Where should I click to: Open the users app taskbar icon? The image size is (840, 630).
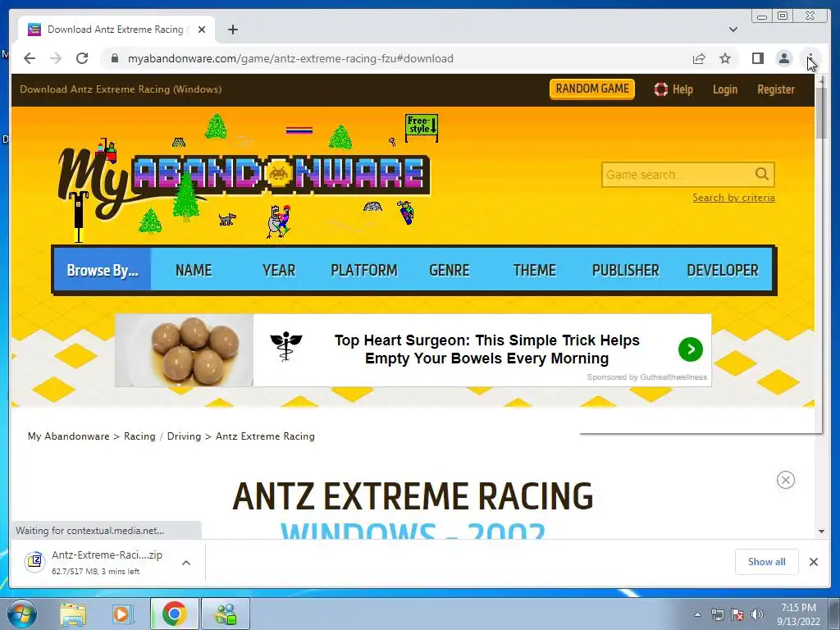pyautogui.click(x=226, y=614)
